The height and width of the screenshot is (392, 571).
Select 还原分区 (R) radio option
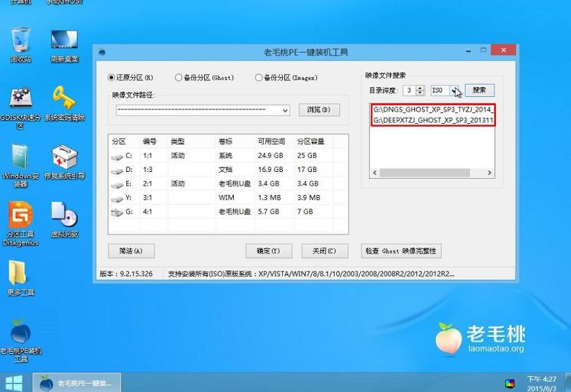[131, 77]
